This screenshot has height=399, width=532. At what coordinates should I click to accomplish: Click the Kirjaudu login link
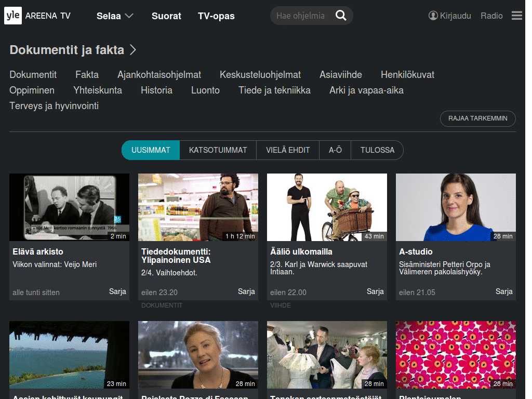[455, 16]
